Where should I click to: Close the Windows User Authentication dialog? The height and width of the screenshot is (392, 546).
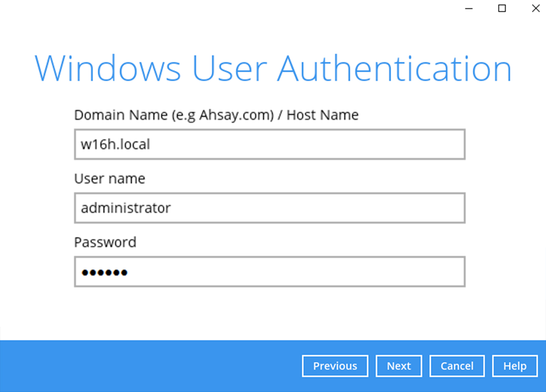pyautogui.click(x=536, y=8)
